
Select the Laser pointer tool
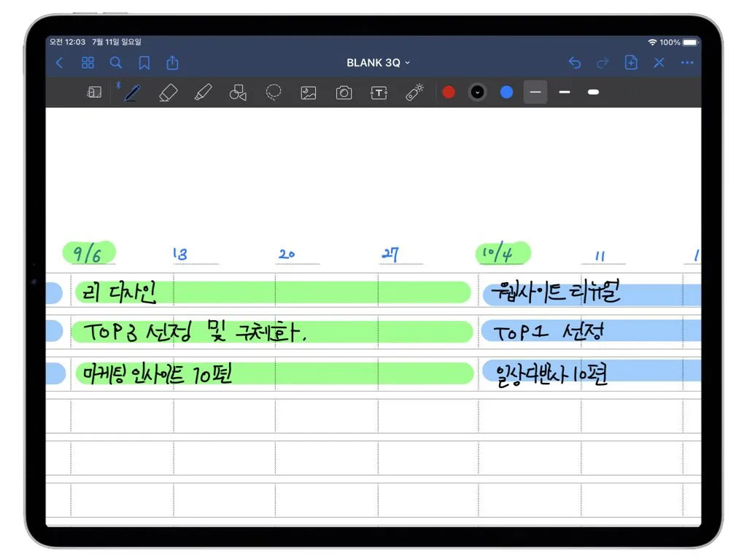tap(414, 93)
